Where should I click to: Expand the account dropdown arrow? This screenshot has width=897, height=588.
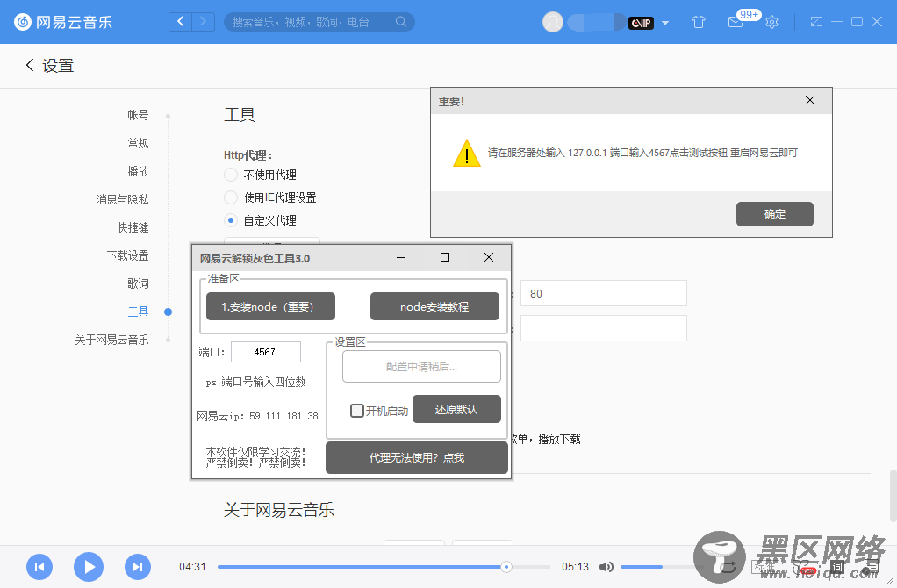665,23
